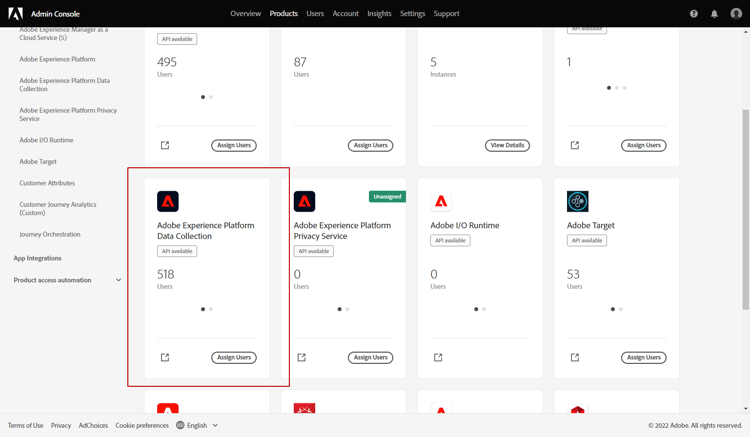This screenshot has width=750, height=437.
Task: Click the globe language icon in footer
Action: (x=180, y=425)
